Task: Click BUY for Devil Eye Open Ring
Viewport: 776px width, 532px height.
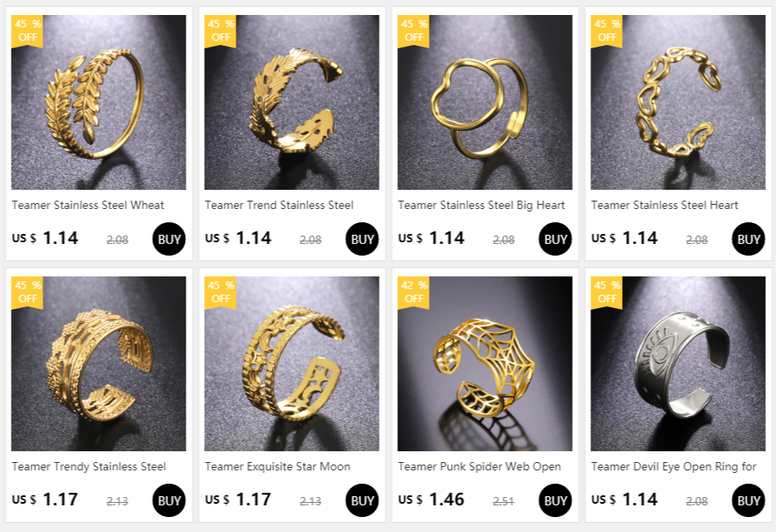Action: pyautogui.click(x=748, y=500)
